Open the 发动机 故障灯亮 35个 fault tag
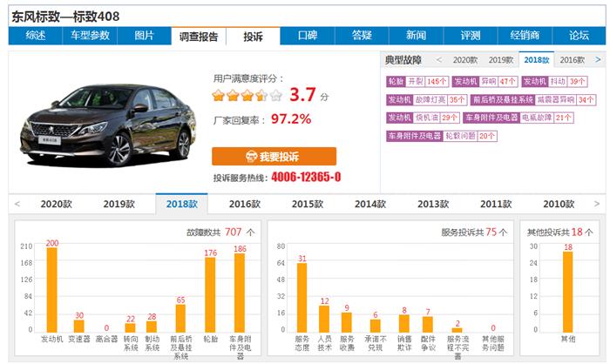The height and width of the screenshot is (364, 610). coord(426,99)
